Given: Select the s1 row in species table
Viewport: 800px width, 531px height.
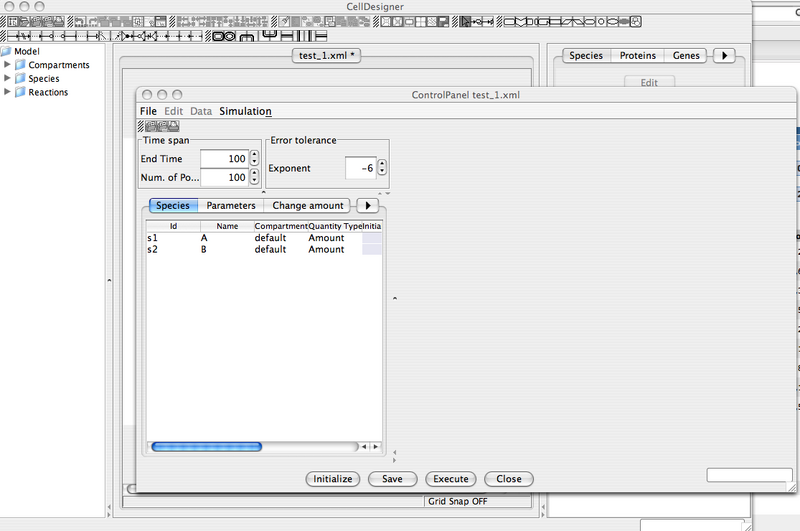Looking at the screenshot, I should pyautogui.click(x=264, y=238).
